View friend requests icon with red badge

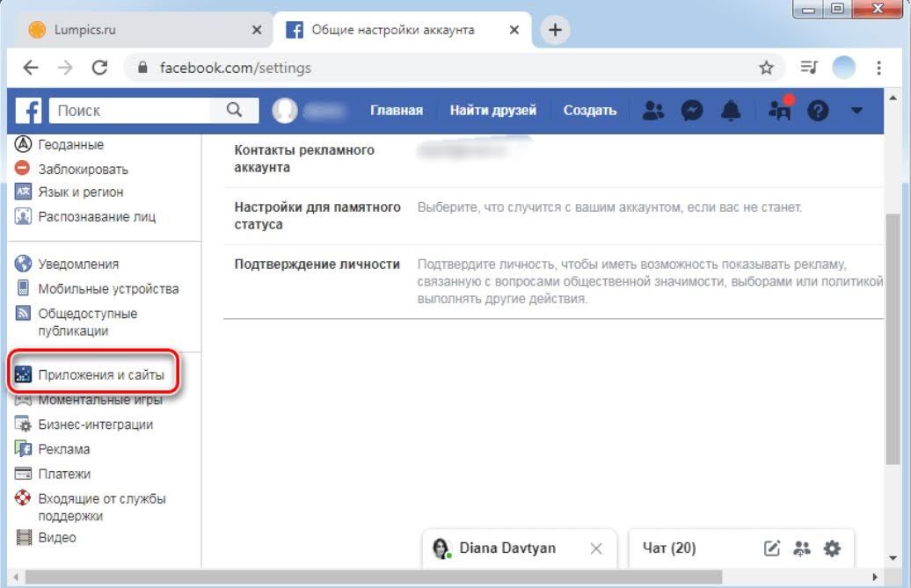click(777, 111)
